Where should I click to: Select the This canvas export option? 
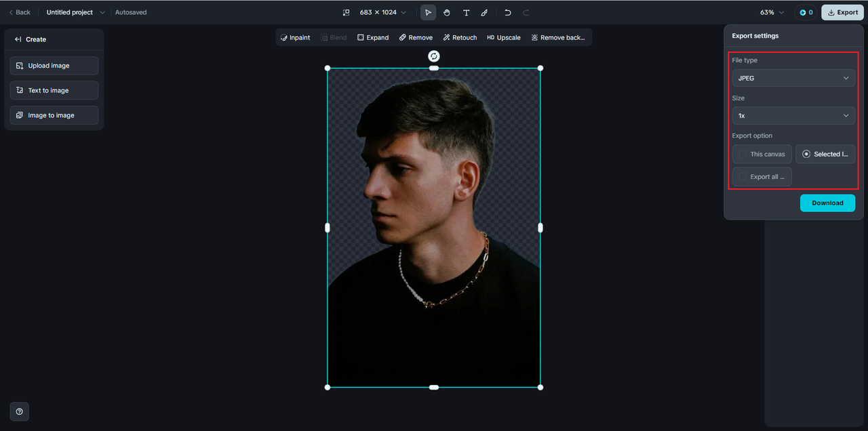(762, 155)
